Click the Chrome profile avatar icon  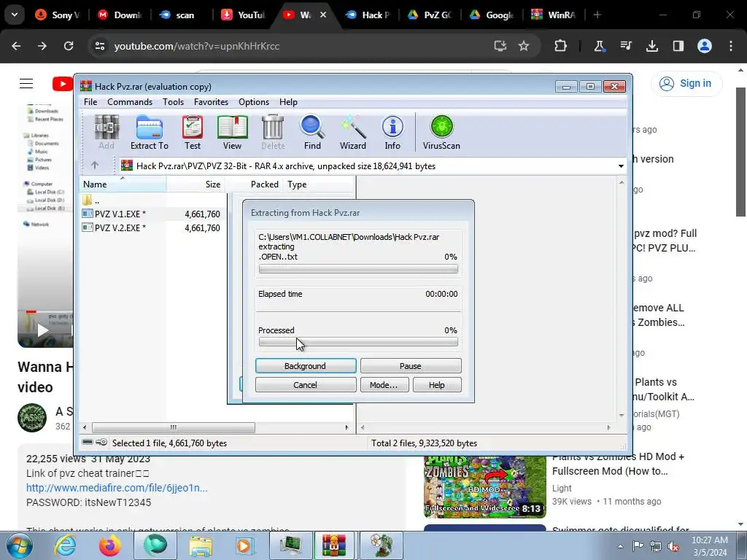pyautogui.click(x=705, y=46)
